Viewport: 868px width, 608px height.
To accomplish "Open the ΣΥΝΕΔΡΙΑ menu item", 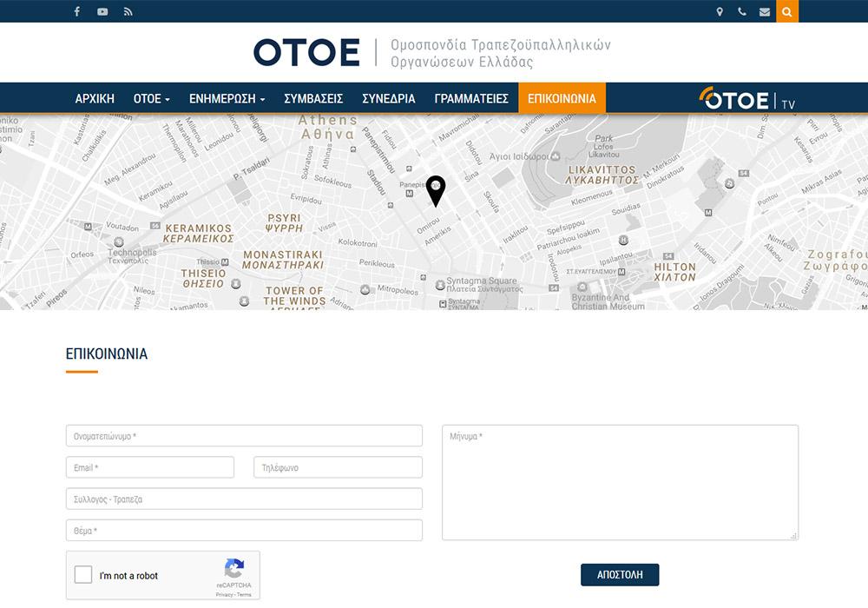I will point(389,98).
